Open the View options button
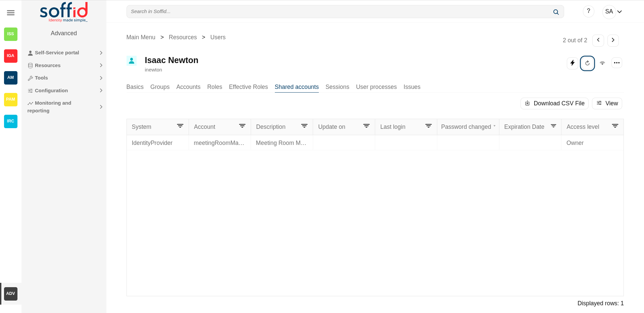Image resolution: width=644 pixels, height=313 pixels. 607,103
